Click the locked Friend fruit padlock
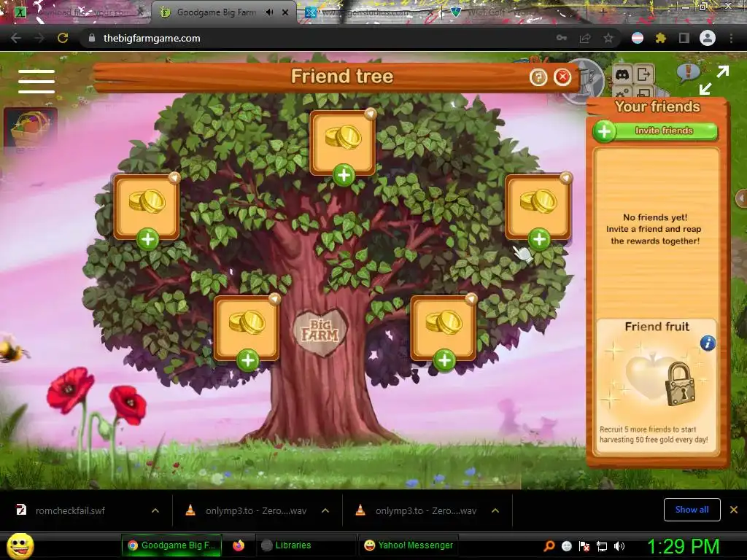Image resolution: width=747 pixels, height=560 pixels. [681, 384]
